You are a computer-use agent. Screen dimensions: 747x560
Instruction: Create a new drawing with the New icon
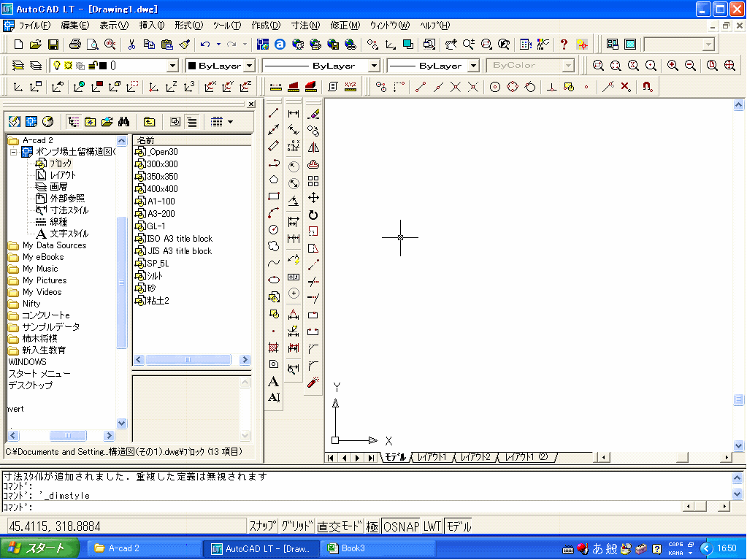pos(18,45)
